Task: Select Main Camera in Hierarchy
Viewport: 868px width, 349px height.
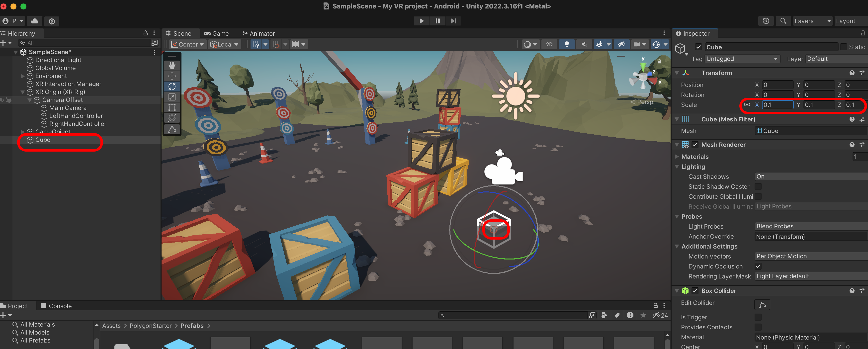Action: click(68, 108)
